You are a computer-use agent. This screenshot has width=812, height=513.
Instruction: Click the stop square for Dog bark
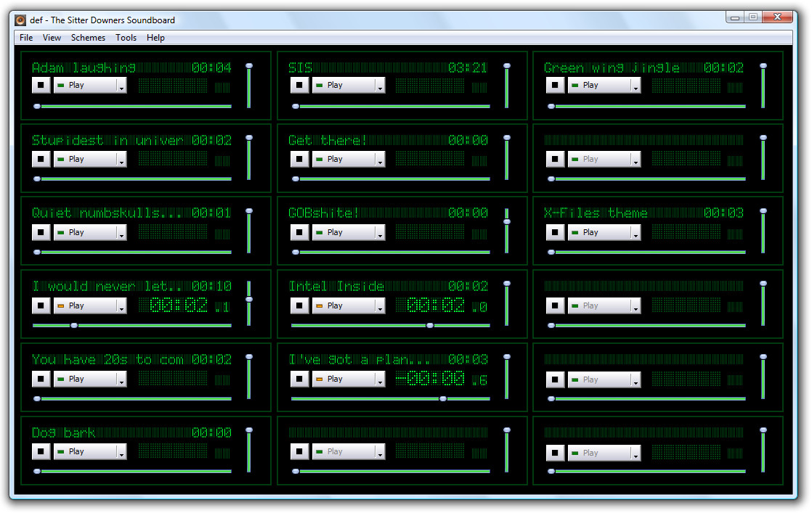tap(41, 451)
